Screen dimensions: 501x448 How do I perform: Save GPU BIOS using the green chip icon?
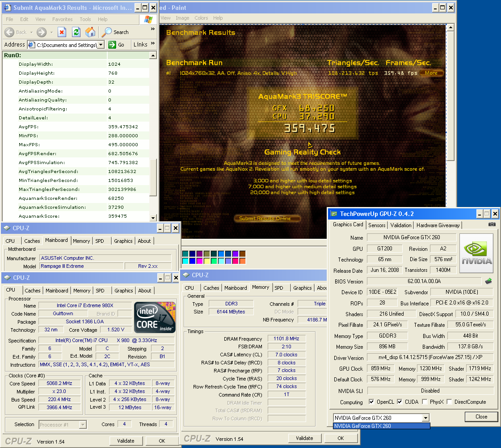click(x=488, y=281)
